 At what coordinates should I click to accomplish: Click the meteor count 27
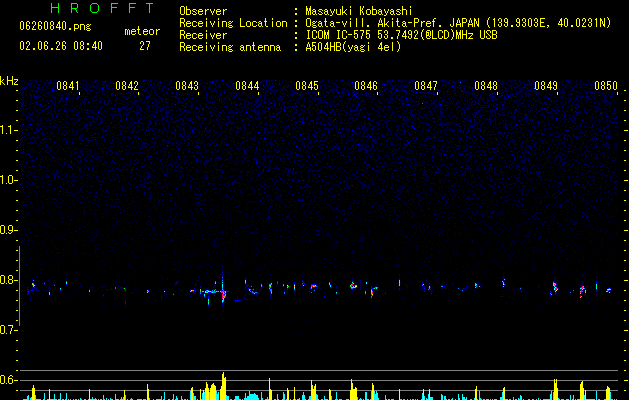point(145,46)
